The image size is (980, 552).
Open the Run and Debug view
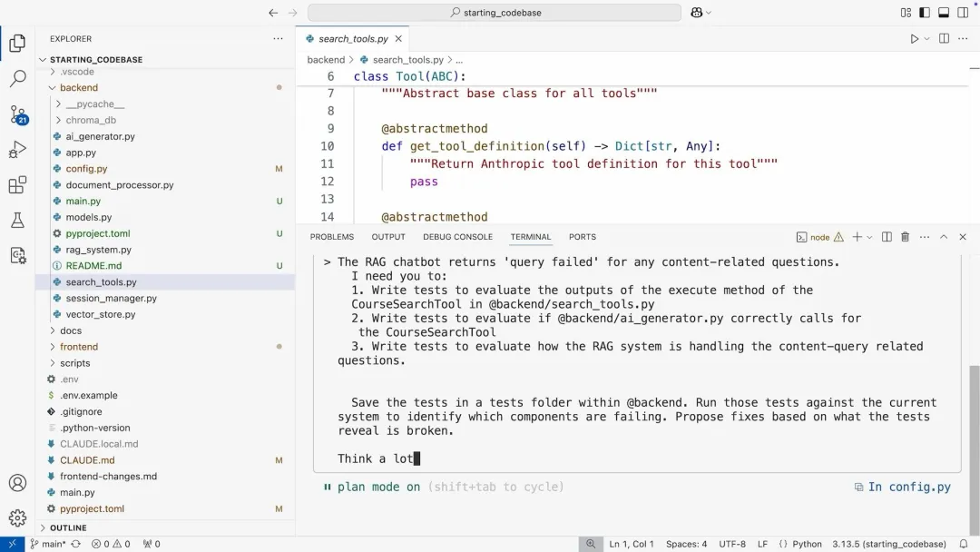click(17, 150)
